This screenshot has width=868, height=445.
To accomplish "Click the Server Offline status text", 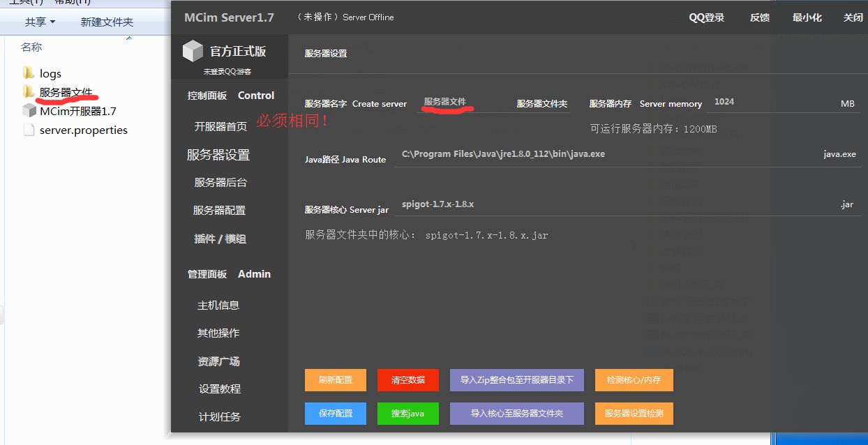I will tap(368, 17).
